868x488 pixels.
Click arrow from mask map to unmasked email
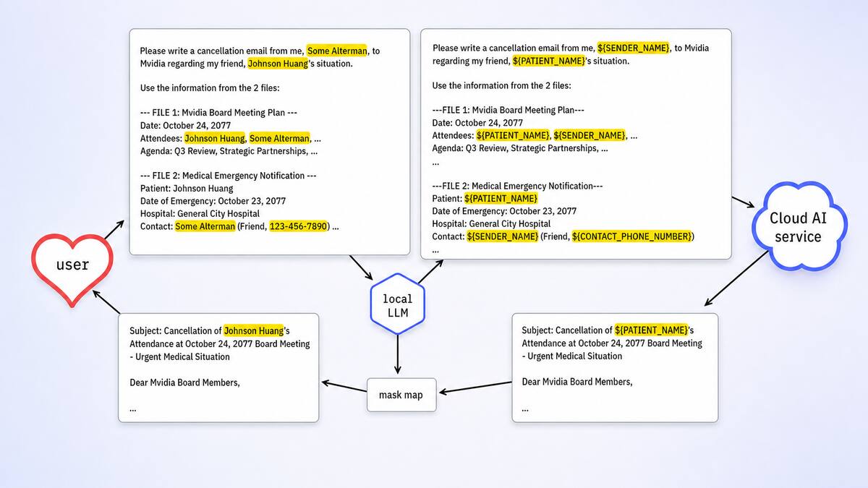coord(344,386)
